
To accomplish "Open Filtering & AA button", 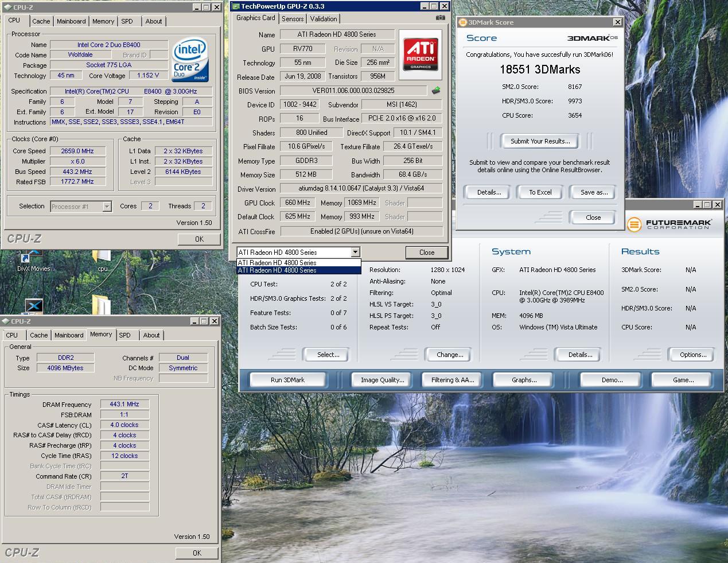I will [x=453, y=380].
